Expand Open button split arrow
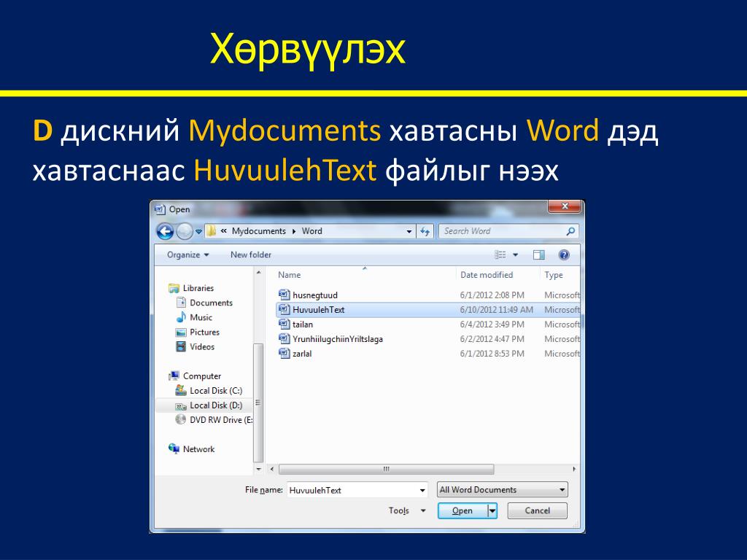The width and height of the screenshot is (747, 560). [x=492, y=511]
